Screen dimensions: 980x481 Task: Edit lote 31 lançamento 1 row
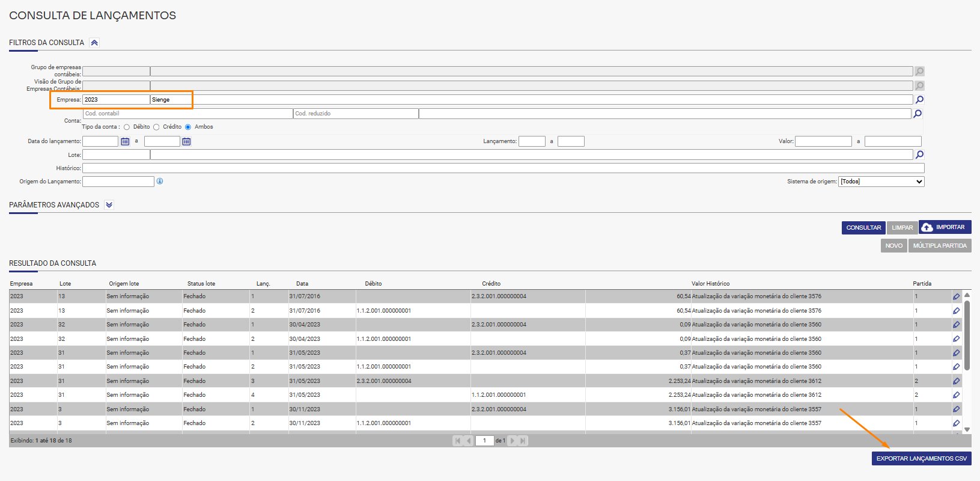point(956,353)
